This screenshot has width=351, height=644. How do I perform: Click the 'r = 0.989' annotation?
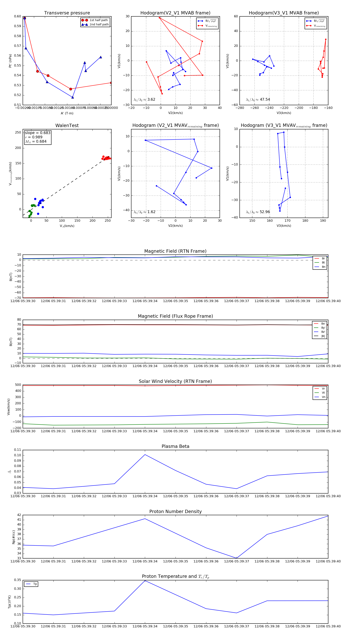click(34, 137)
